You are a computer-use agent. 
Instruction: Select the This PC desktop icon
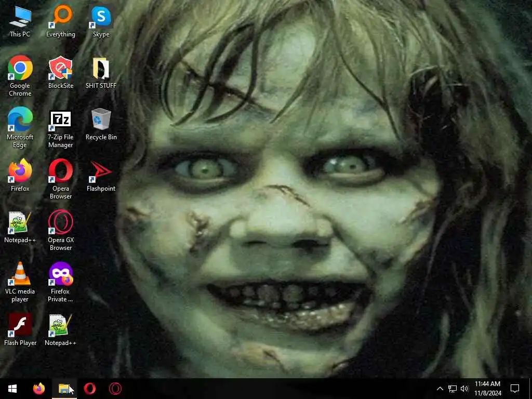click(x=20, y=22)
